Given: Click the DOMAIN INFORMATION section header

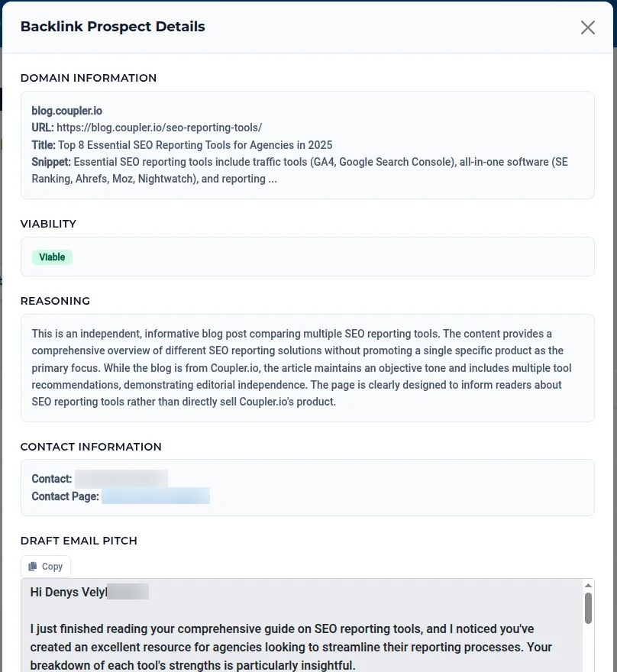Looking at the screenshot, I should 89,78.
